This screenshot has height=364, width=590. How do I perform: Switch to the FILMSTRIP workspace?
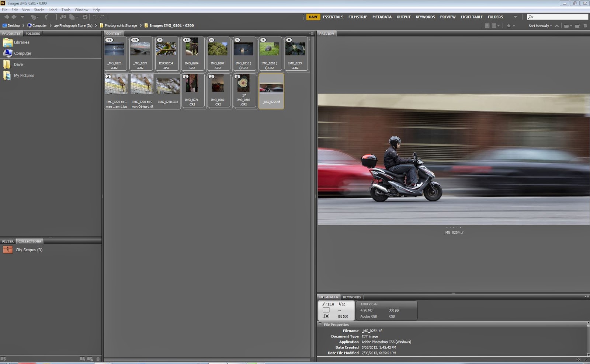click(x=358, y=17)
